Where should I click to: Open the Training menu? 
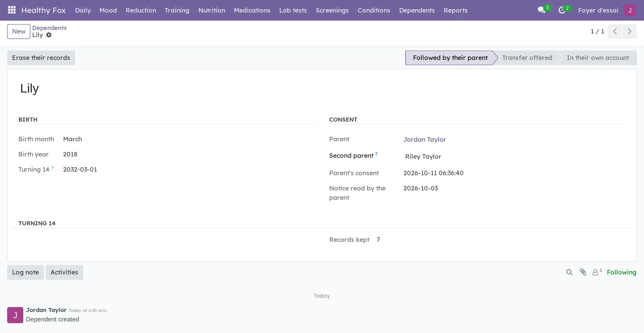point(177,10)
